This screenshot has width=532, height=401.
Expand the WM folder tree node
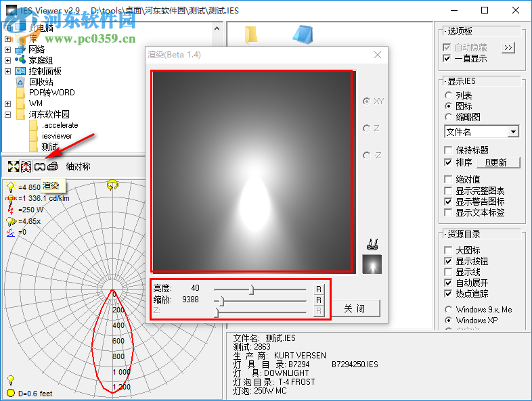pyautogui.click(x=8, y=103)
